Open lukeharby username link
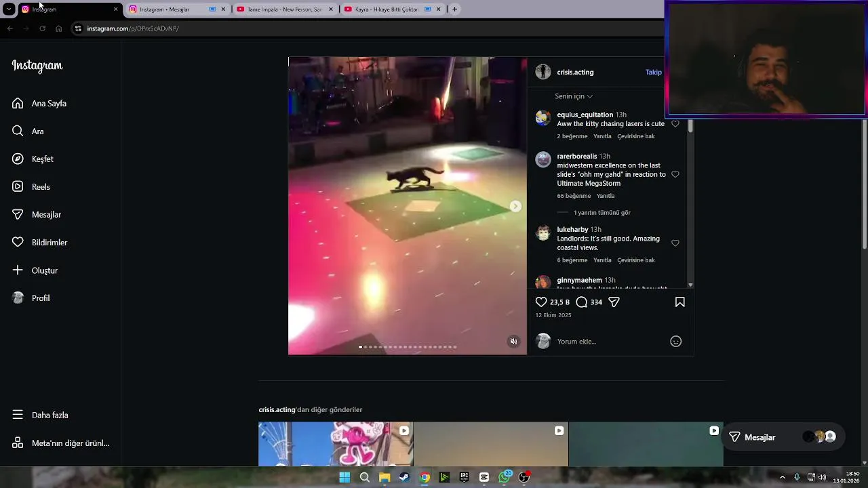Viewport: 868px width, 488px height. click(x=572, y=230)
